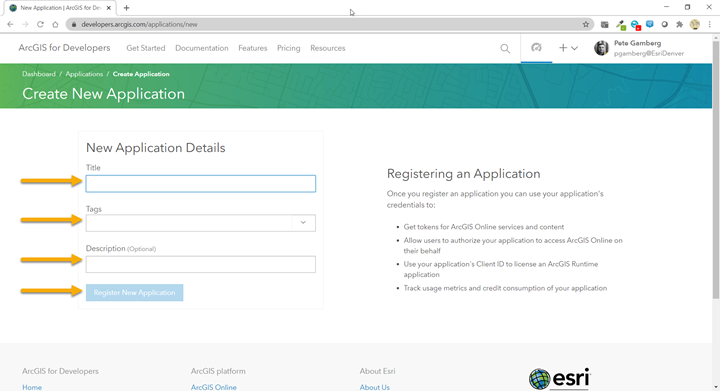Click the "About Esri" footer heading
This screenshot has height=391, width=720.
(x=377, y=371)
